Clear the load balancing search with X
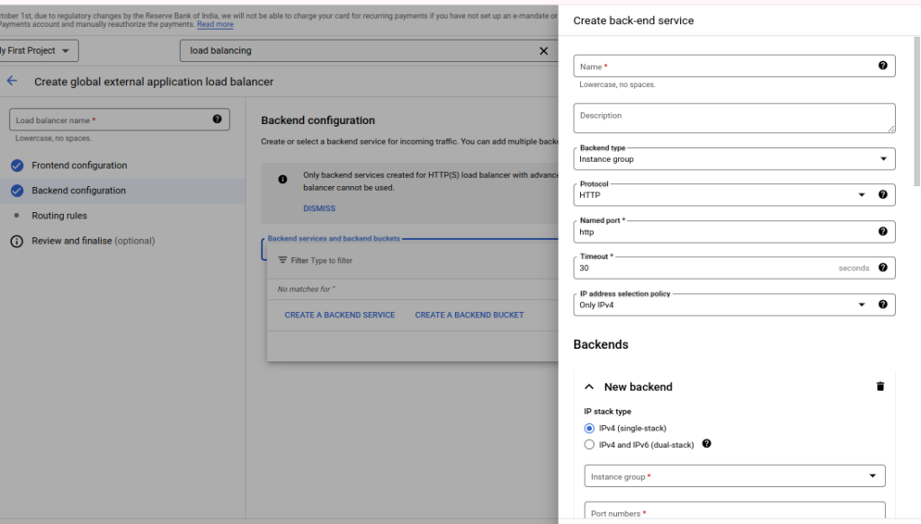This screenshot has height=524, width=921. pyautogui.click(x=544, y=51)
